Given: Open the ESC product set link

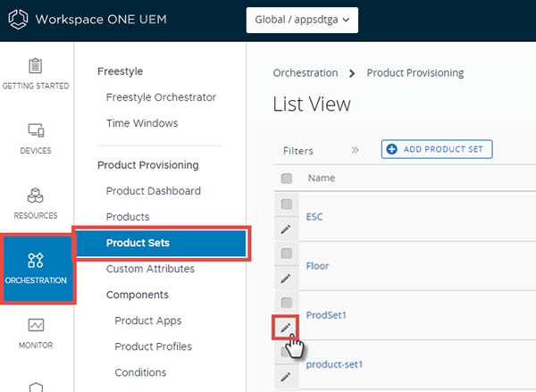Looking at the screenshot, I should [314, 217].
